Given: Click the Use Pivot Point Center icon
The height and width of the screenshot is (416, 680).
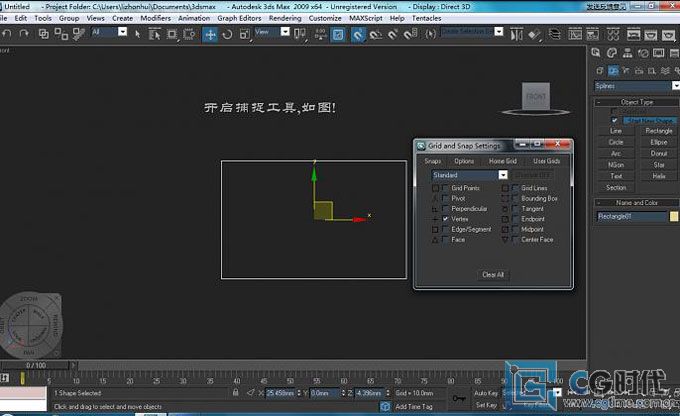Looking at the screenshot, I should coord(299,34).
